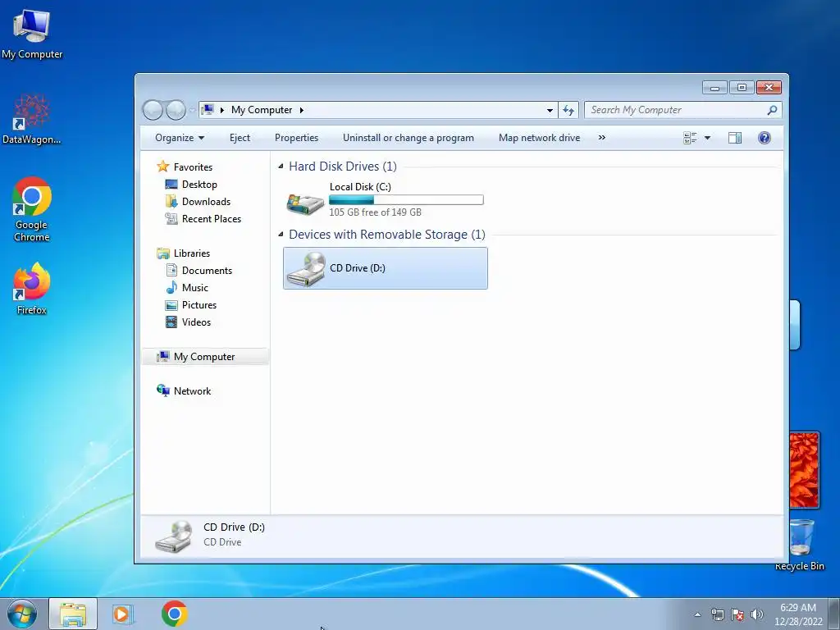The image size is (840, 630).
Task: Click the Search My Computer field
Action: (x=677, y=110)
